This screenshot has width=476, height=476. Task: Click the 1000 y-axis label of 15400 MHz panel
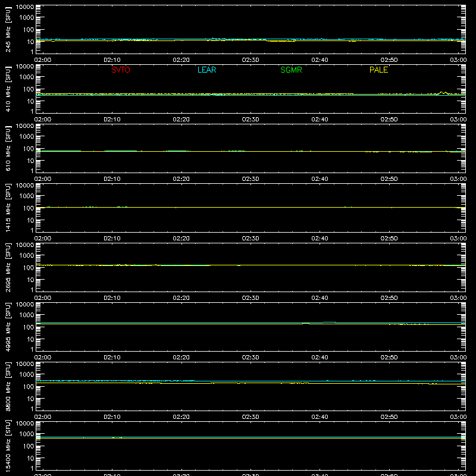point(27,434)
